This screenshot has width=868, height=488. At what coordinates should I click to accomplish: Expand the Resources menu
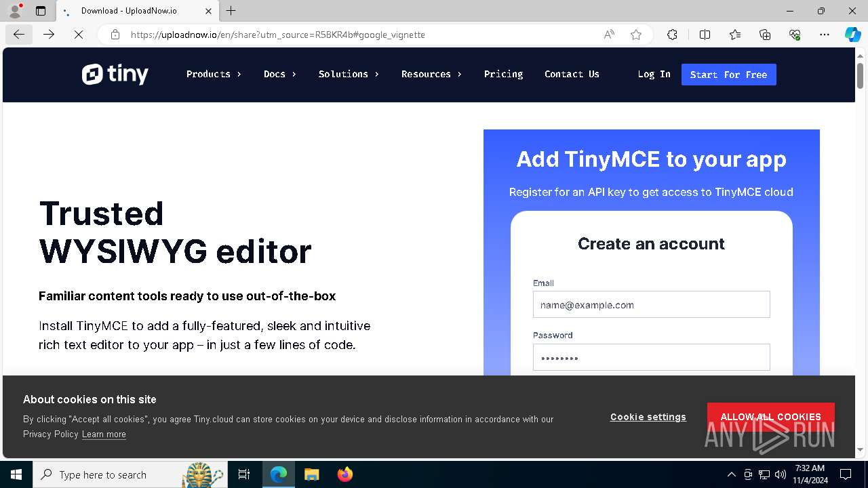click(431, 75)
